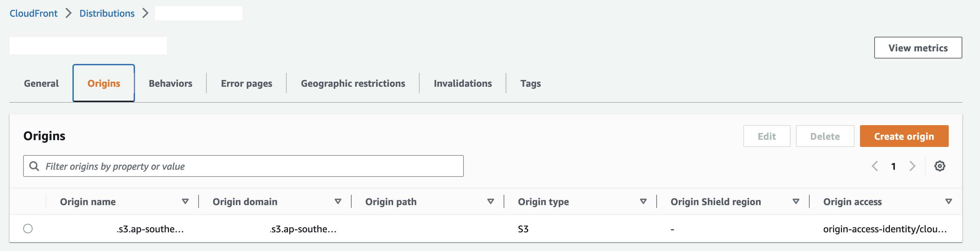Viewport: 980px width, 251px height.
Task: Sort by Origin name arrow
Action: [185, 202]
